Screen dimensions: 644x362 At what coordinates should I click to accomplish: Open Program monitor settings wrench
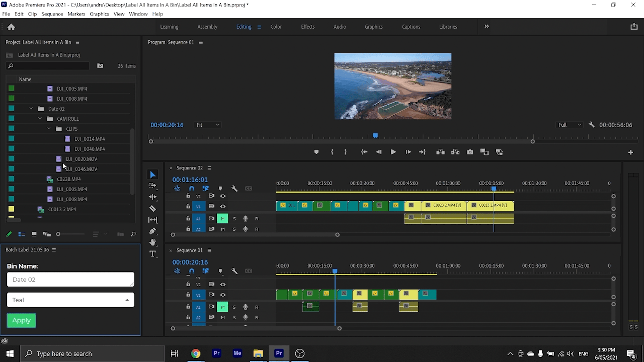coord(592,125)
